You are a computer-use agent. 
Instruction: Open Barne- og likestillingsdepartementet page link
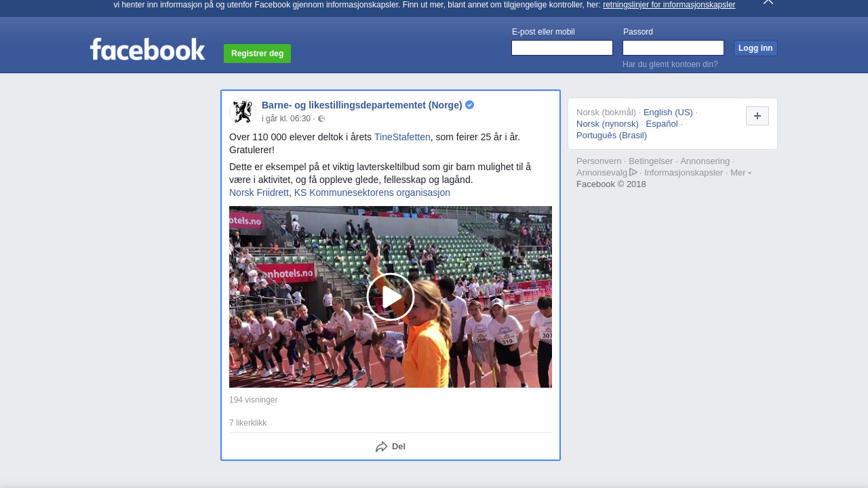click(x=362, y=105)
